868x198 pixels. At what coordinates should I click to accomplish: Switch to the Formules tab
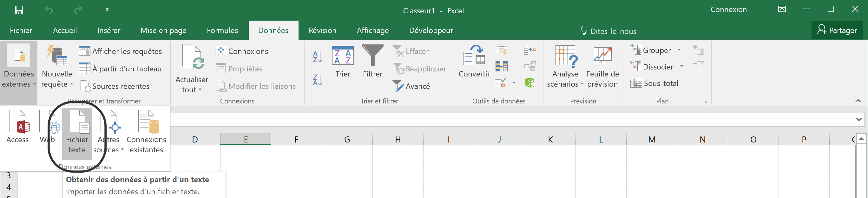coord(222,30)
